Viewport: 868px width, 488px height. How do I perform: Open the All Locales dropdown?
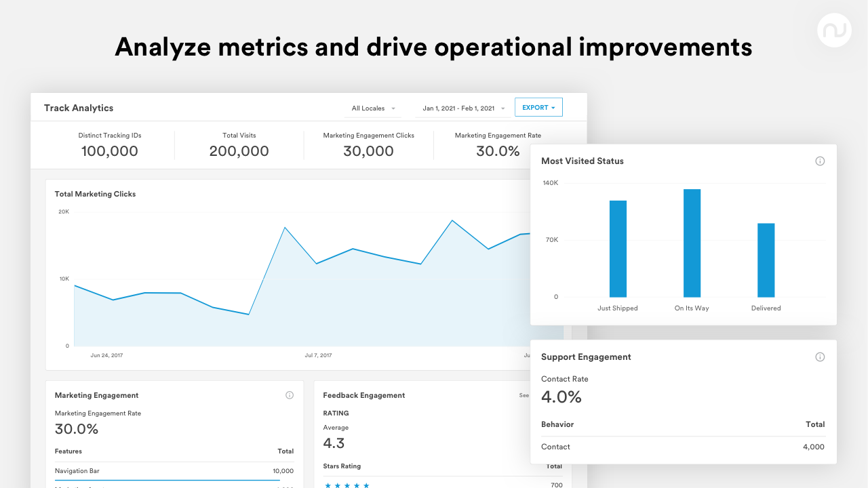(374, 108)
